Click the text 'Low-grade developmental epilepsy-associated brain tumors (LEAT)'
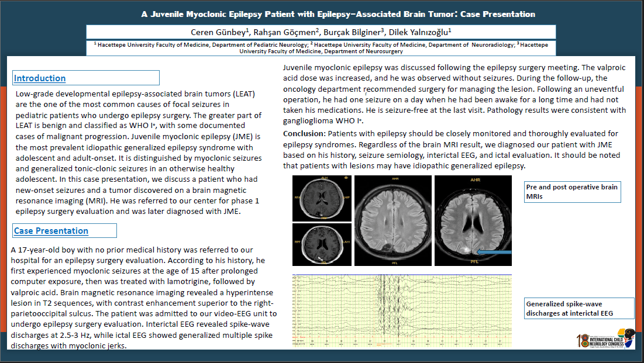The image size is (644, 363). coord(135,94)
